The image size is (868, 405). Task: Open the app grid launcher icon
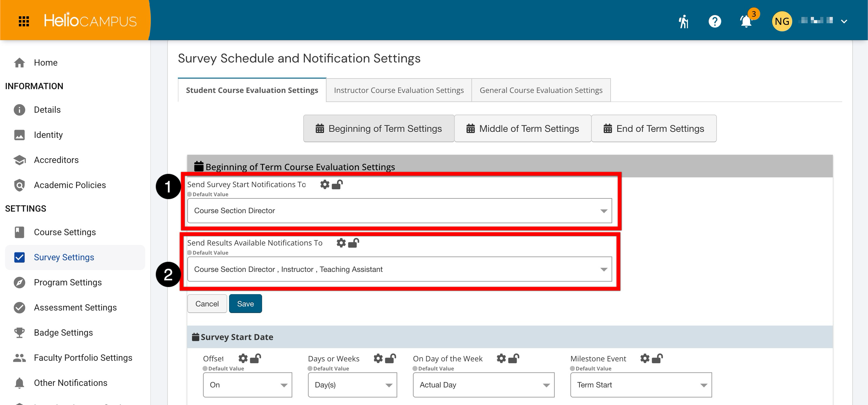[x=24, y=21]
